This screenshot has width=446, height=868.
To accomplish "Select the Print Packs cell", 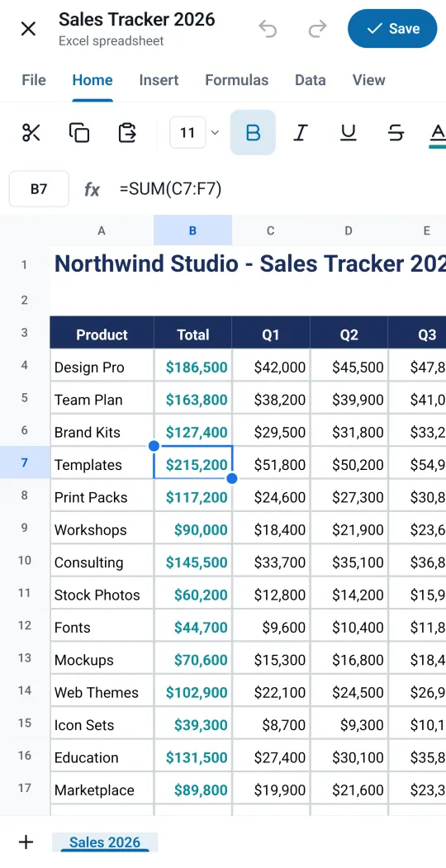I will click(102, 497).
